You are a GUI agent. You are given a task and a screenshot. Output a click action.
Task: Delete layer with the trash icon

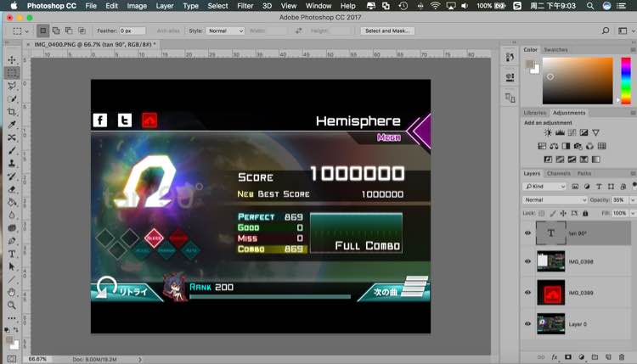tap(622, 357)
